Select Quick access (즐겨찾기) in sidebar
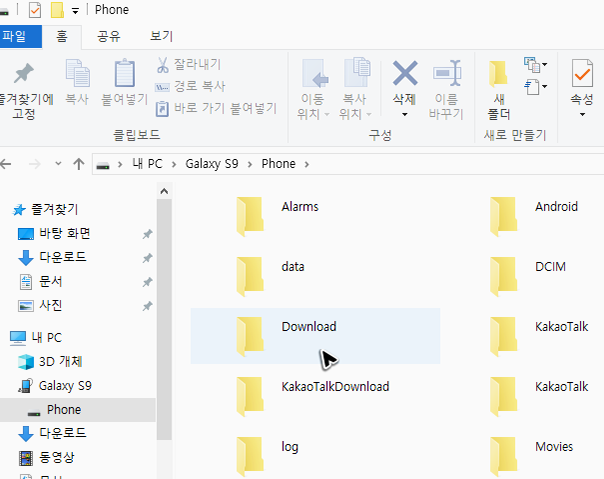 tap(45, 209)
